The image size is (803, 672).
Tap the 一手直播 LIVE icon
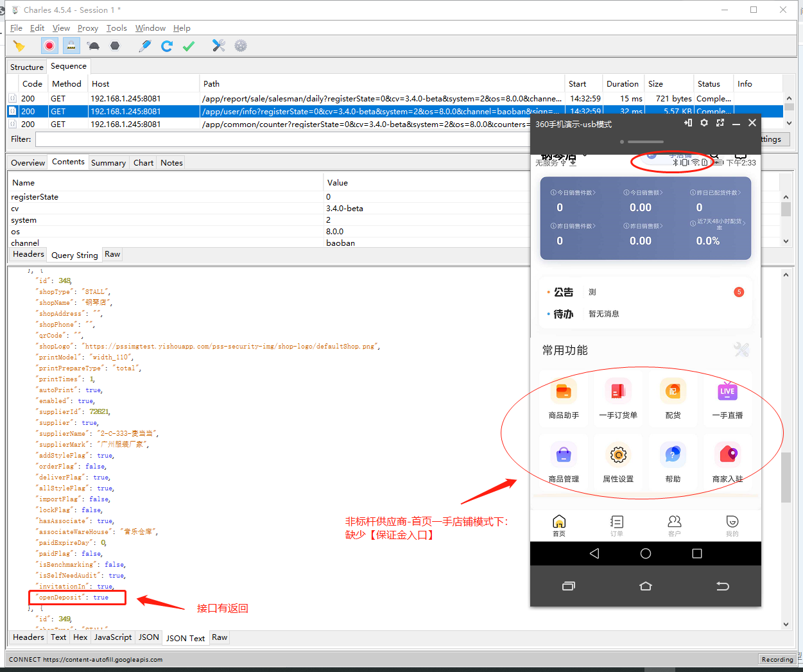(x=727, y=392)
